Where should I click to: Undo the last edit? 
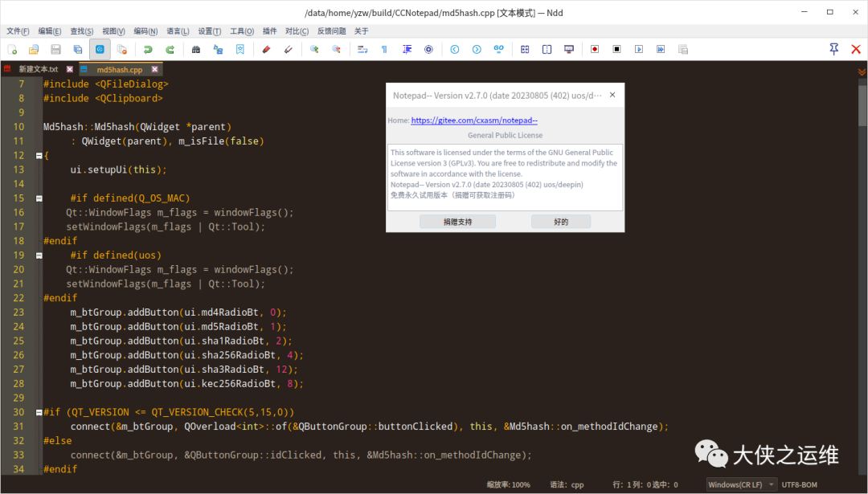(x=148, y=49)
